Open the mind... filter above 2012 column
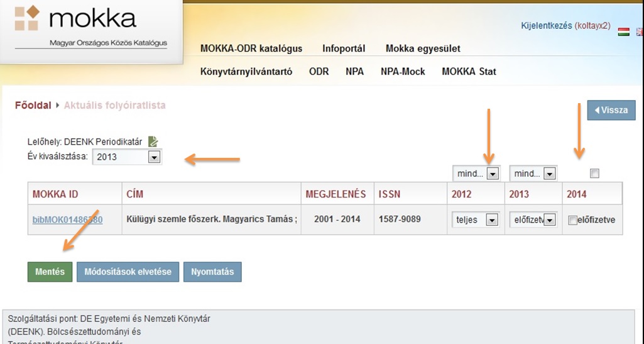Screen dimensions: 644x344 pyautogui.click(x=476, y=174)
